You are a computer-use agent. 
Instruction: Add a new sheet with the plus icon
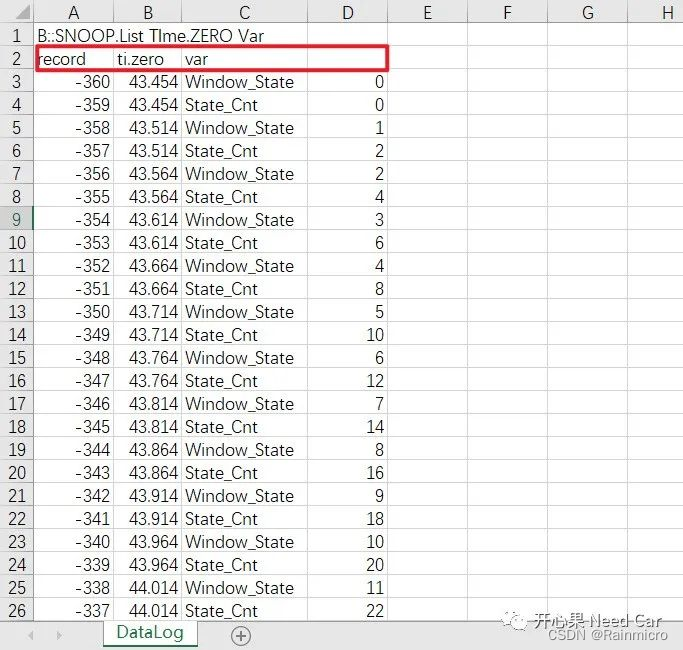click(x=241, y=636)
